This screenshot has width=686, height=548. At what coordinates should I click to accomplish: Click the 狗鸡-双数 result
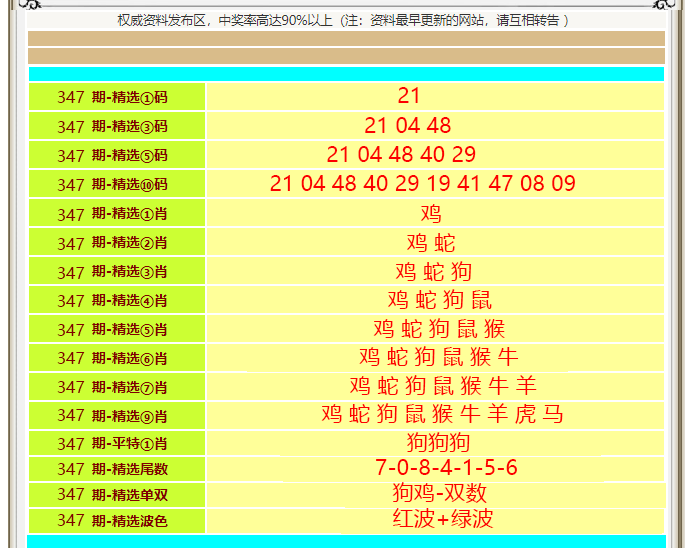pyautogui.click(x=439, y=493)
